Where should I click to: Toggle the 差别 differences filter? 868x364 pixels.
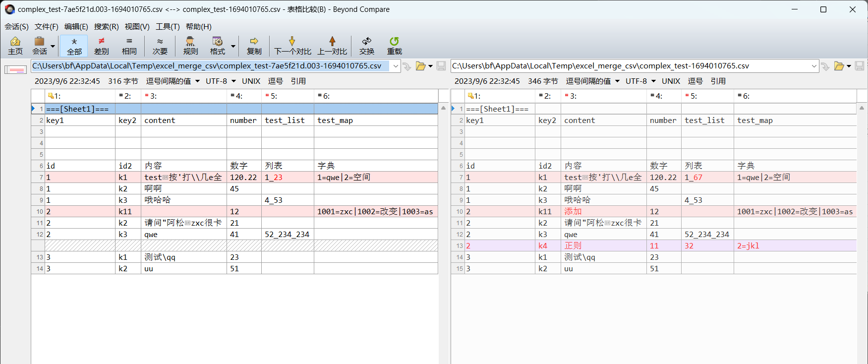pos(102,46)
